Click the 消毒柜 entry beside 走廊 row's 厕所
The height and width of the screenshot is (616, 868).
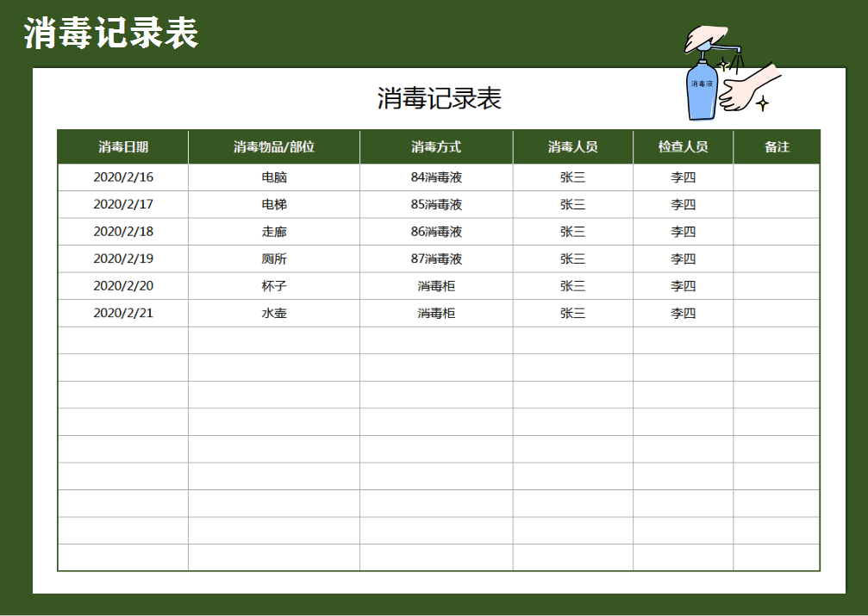coord(436,286)
